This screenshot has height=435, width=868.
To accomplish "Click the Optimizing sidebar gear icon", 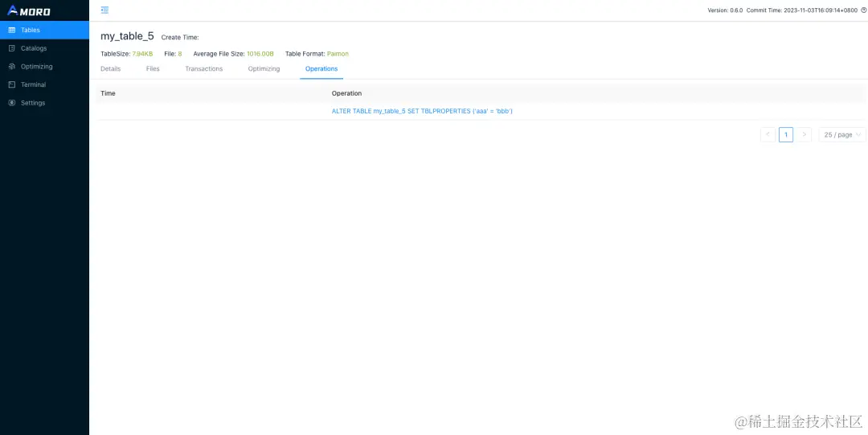I will click(11, 67).
